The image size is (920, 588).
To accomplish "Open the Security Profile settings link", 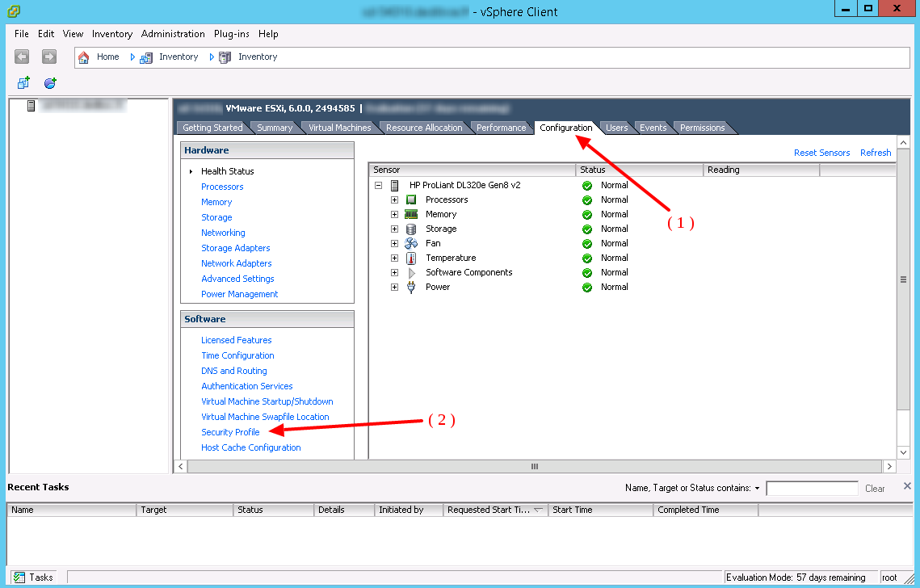I will tap(230, 432).
